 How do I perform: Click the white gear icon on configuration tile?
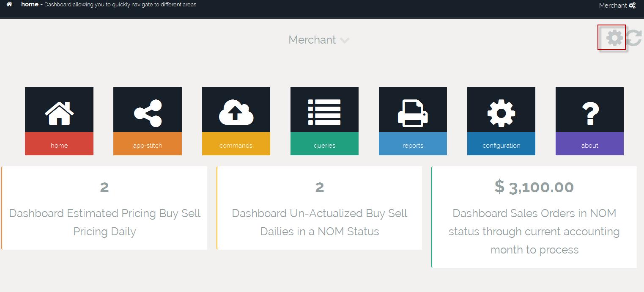coord(501,113)
